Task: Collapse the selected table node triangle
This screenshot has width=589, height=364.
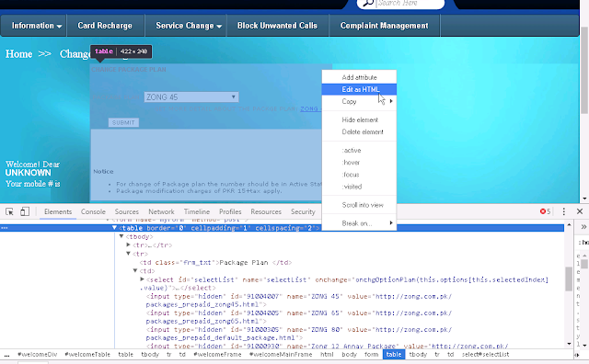Action: 114,228
